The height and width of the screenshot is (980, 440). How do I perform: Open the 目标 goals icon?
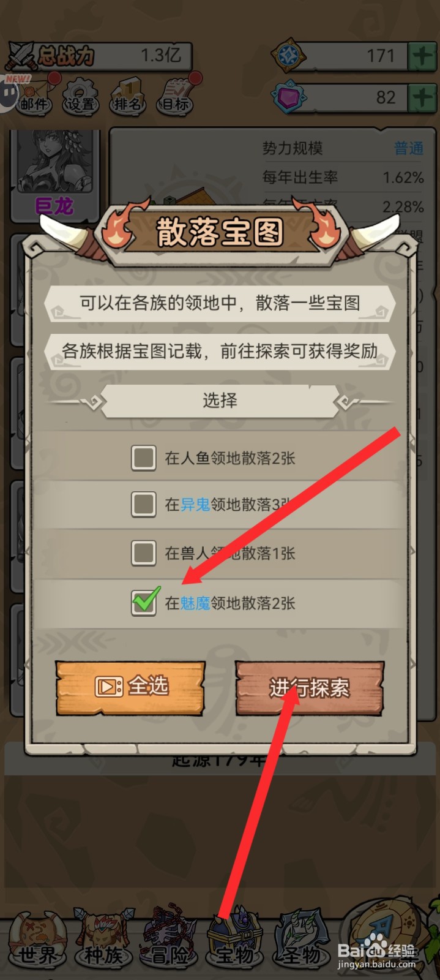pyautogui.click(x=175, y=95)
